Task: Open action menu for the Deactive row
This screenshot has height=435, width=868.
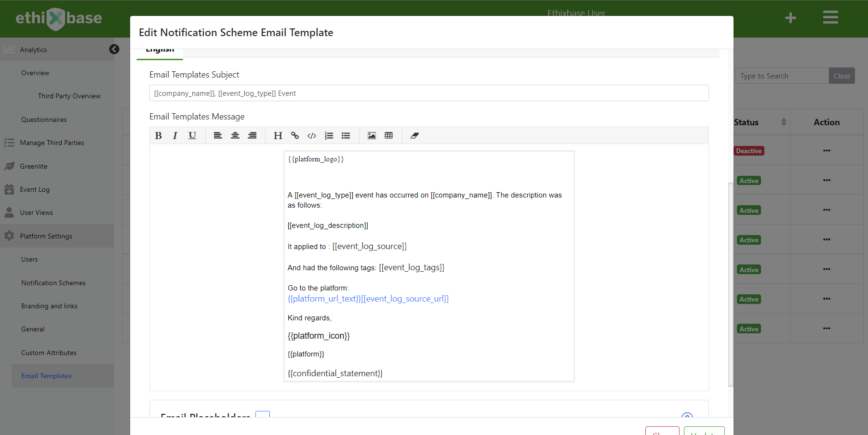Action: tap(827, 151)
